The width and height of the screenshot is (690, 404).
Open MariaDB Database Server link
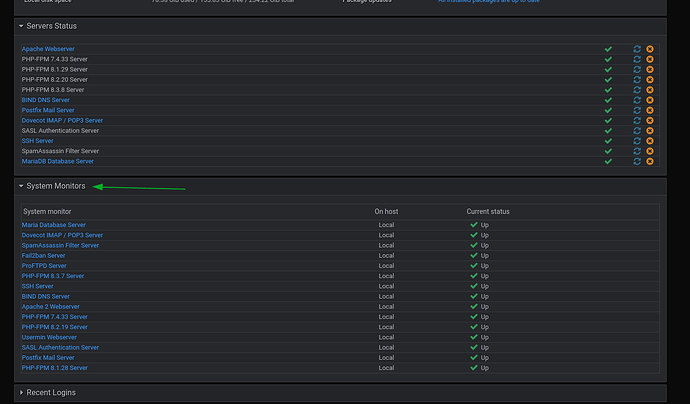58,161
